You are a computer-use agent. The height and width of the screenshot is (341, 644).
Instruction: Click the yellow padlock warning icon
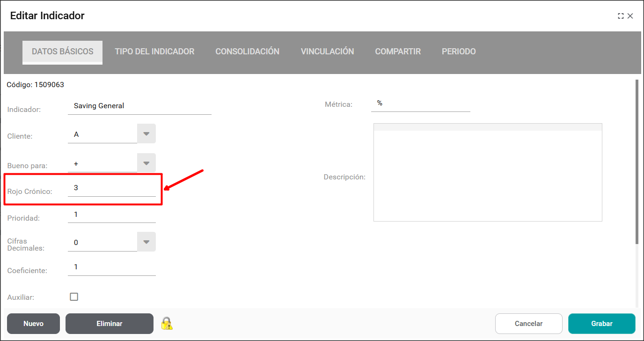click(167, 323)
